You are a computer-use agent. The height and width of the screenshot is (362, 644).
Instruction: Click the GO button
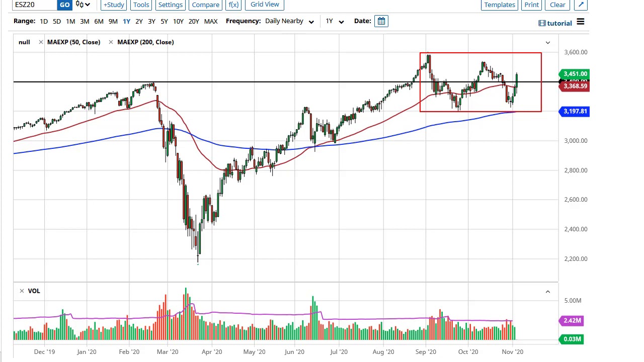(64, 5)
